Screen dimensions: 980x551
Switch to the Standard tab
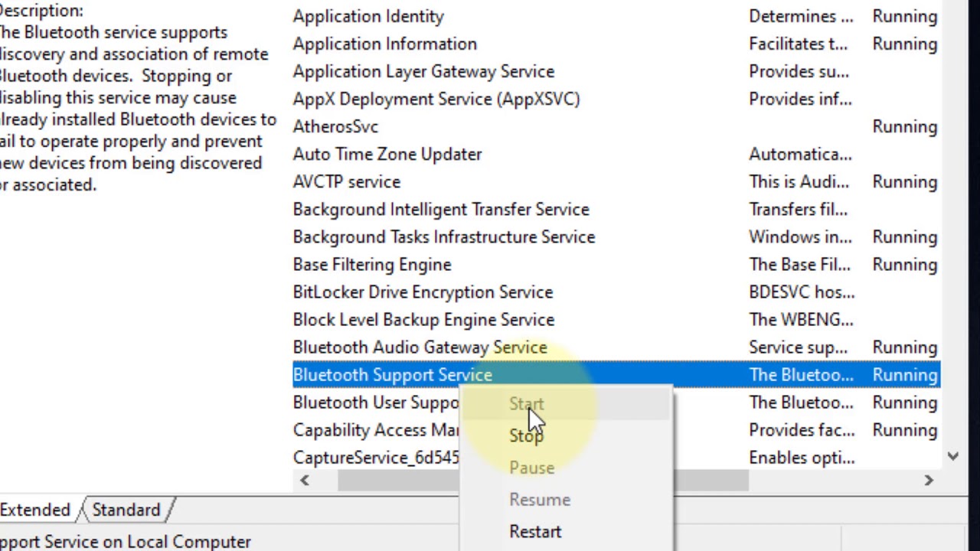pyautogui.click(x=126, y=510)
